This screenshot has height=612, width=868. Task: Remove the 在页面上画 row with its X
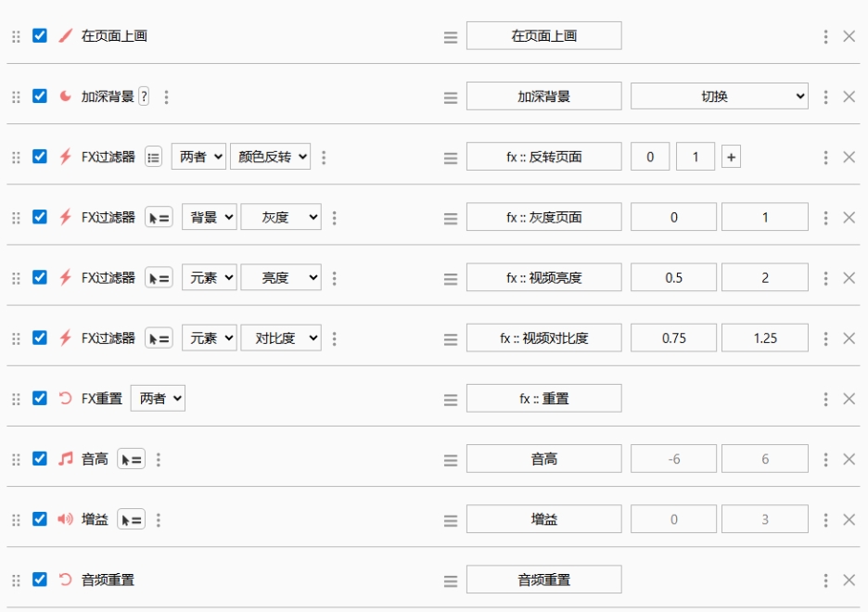849,36
